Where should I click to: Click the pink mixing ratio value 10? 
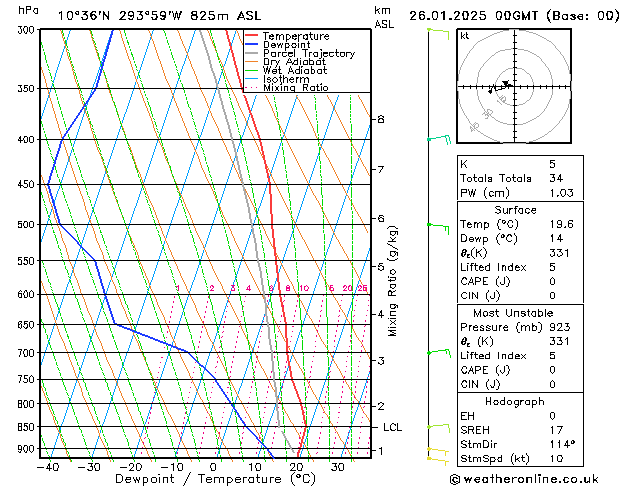pos(304,288)
